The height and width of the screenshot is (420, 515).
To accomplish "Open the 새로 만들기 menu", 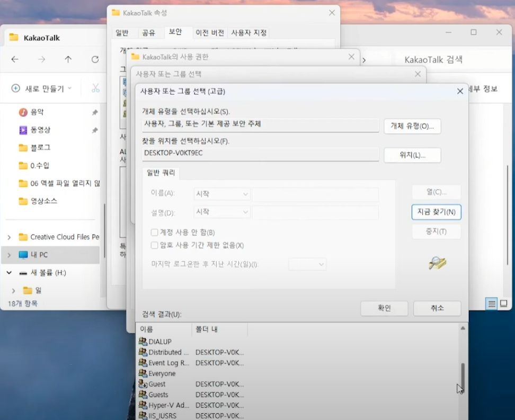I will point(41,88).
